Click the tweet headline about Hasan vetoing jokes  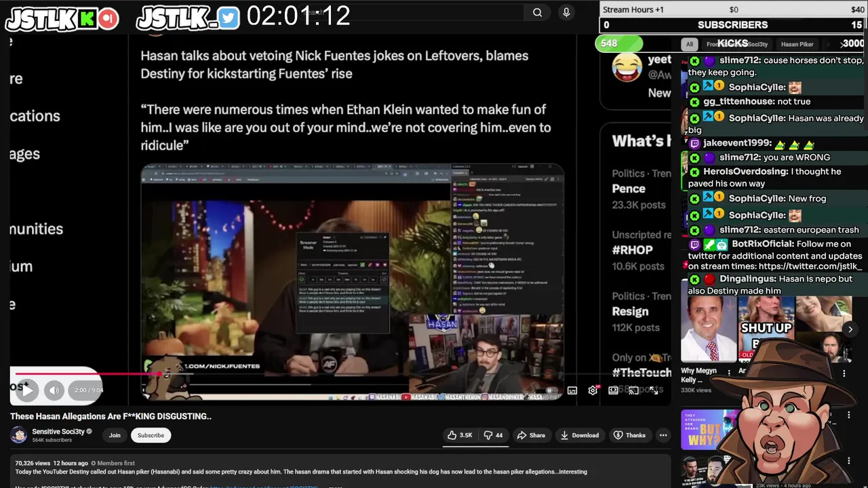pyautogui.click(x=334, y=64)
